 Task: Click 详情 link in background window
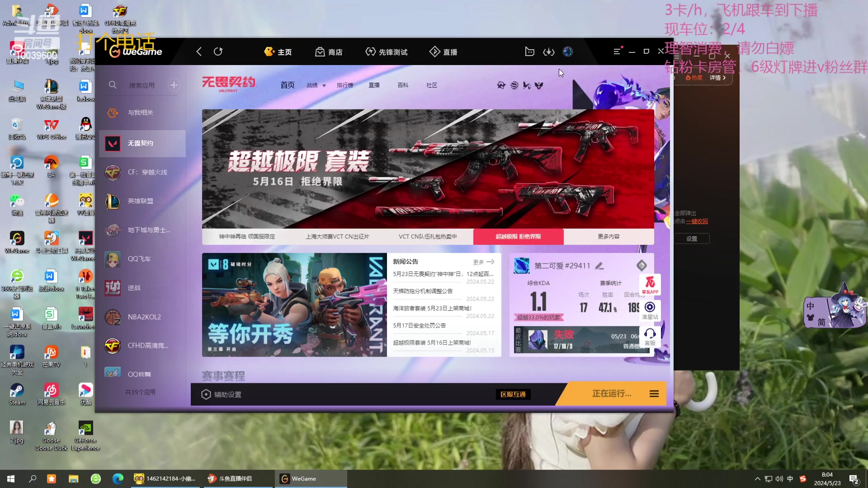pyautogui.click(x=717, y=78)
